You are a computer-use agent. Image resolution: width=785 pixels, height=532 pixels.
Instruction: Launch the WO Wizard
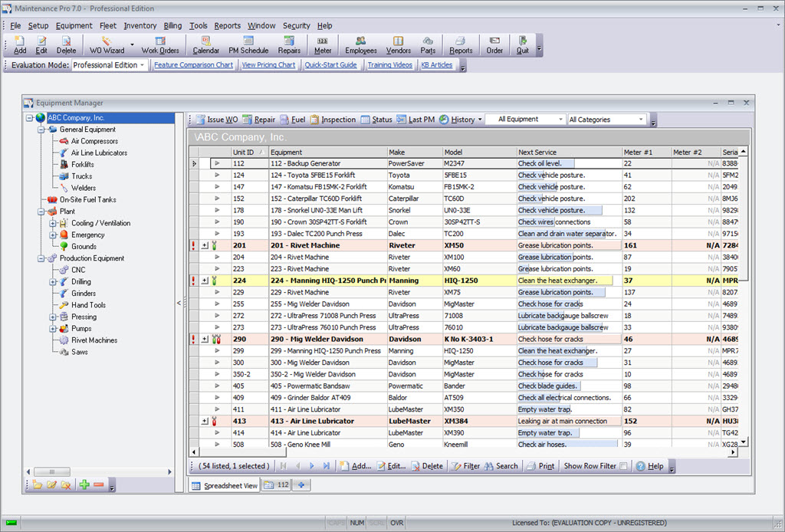click(x=107, y=45)
